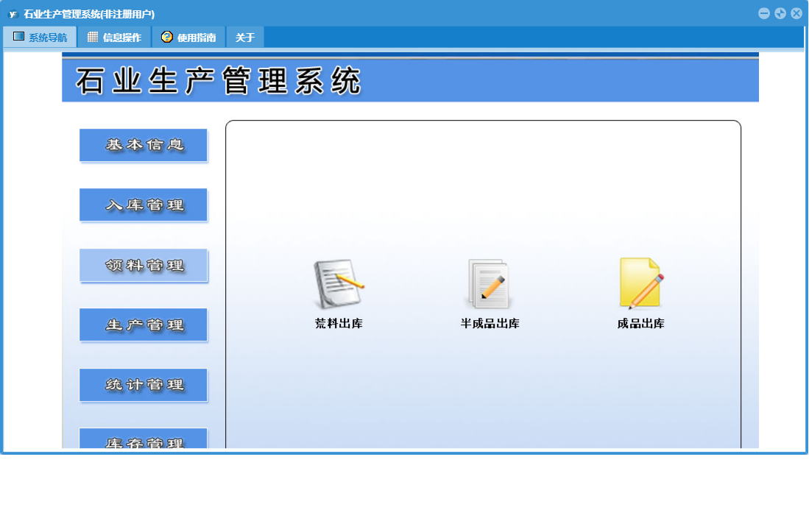Image resolution: width=809 pixels, height=532 pixels.
Task: Switch to the 系统导航 tab
Action: [40, 38]
